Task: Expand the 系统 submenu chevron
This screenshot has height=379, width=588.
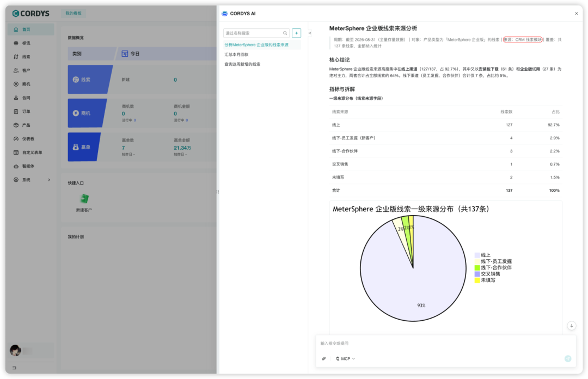Action: click(x=49, y=180)
